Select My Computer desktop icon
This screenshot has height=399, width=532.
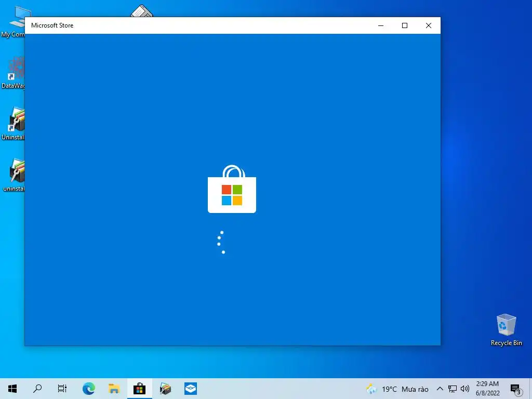(13, 21)
